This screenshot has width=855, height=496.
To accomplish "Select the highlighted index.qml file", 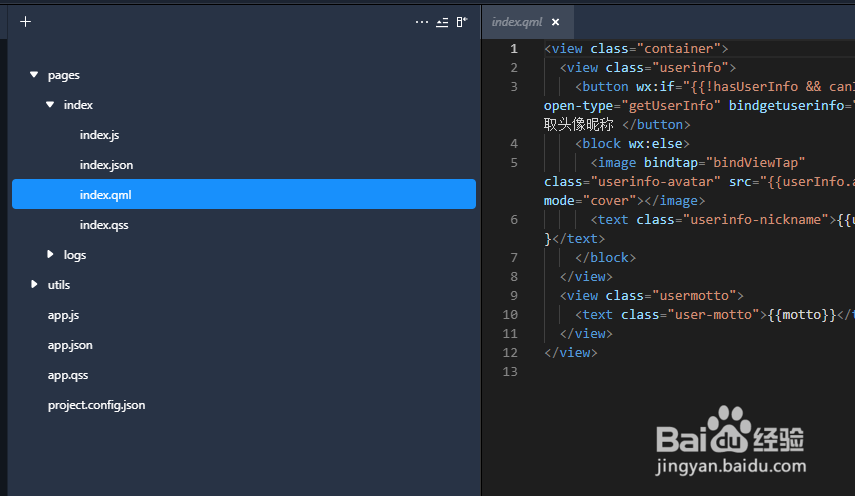I will tap(244, 194).
